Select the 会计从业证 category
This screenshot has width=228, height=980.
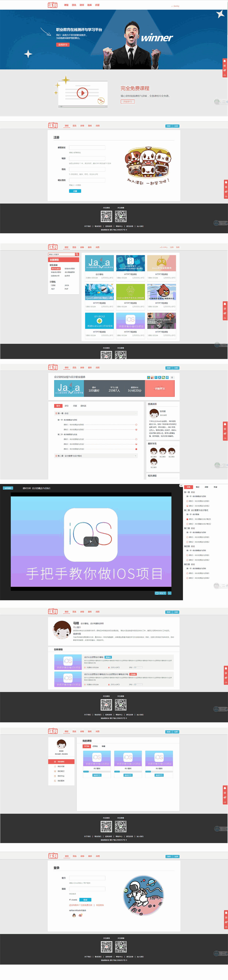coord(55,269)
